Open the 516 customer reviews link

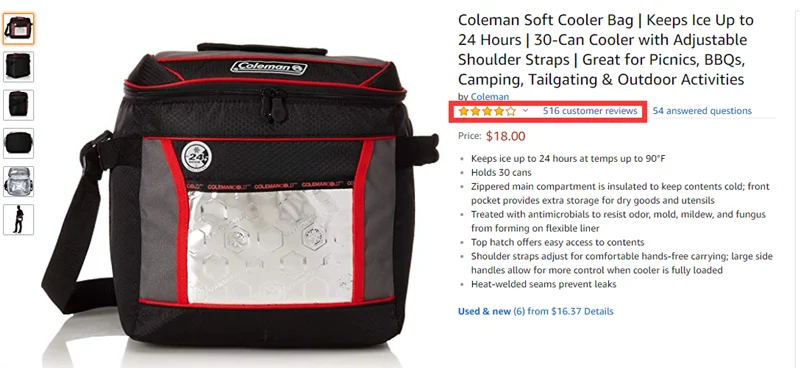tap(590, 111)
